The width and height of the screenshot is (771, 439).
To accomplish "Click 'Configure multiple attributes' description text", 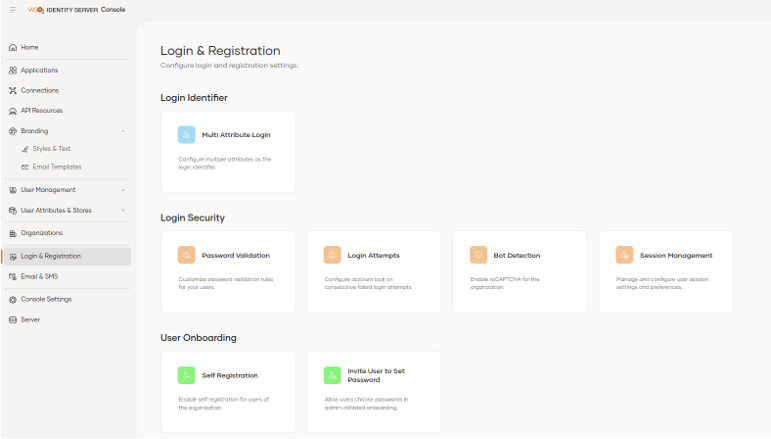I will pos(225,163).
